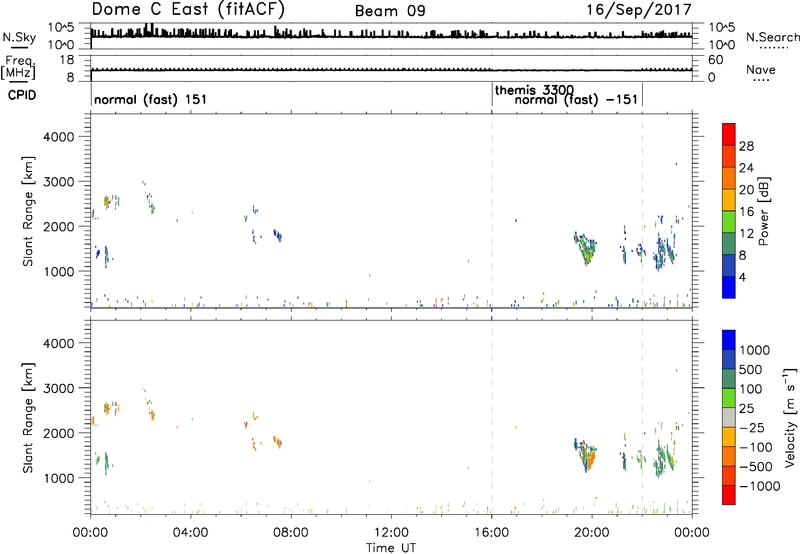Click the "4" label on Power color bar

(x=742, y=277)
